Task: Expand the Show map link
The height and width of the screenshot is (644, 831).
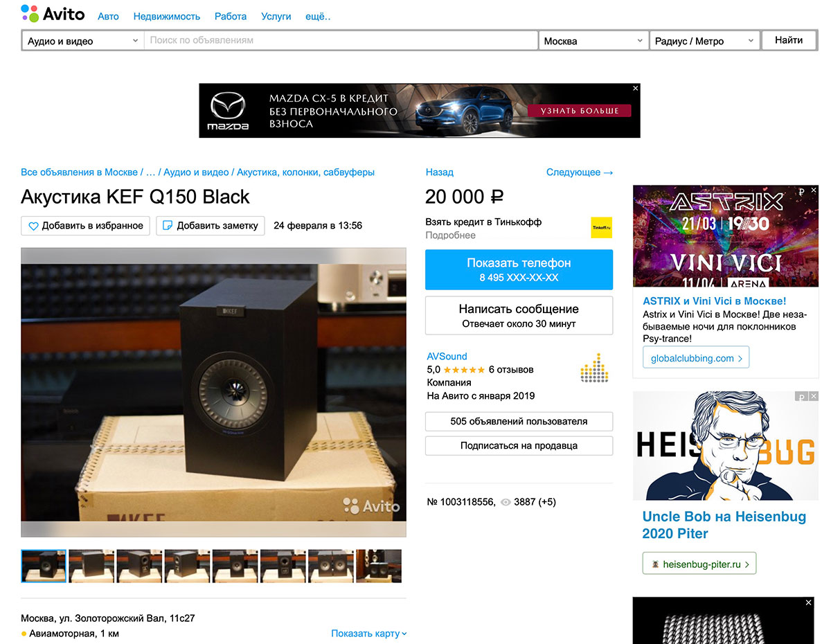Action: pyautogui.click(x=368, y=634)
